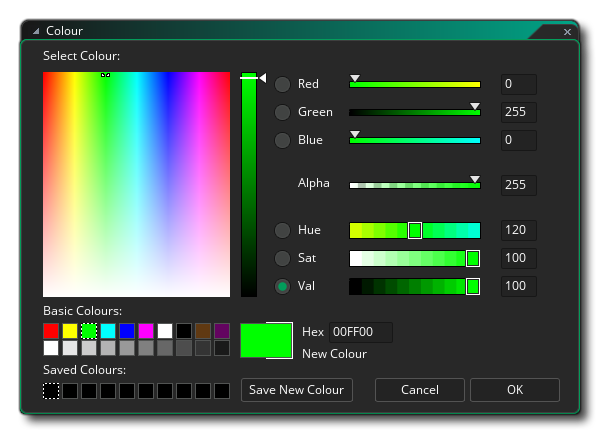
Task: Choose the selected green basic colour swatch
Action: click(x=89, y=331)
